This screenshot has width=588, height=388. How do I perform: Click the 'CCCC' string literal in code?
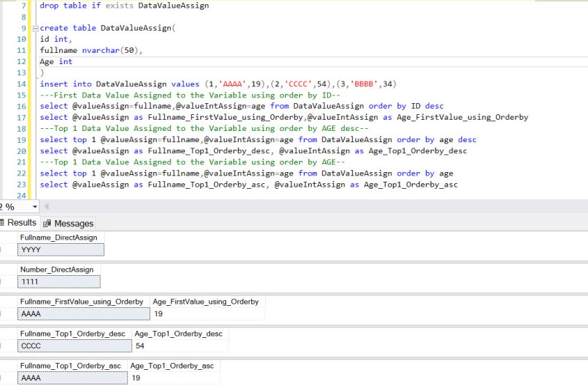(298, 84)
